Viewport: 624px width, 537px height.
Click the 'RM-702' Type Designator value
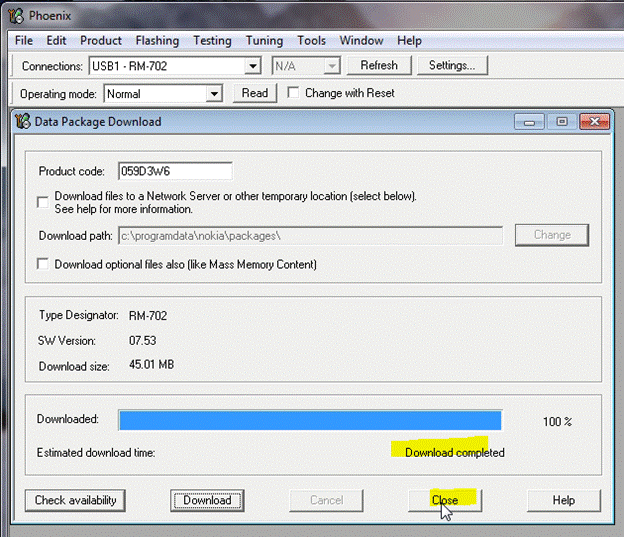pos(148,316)
